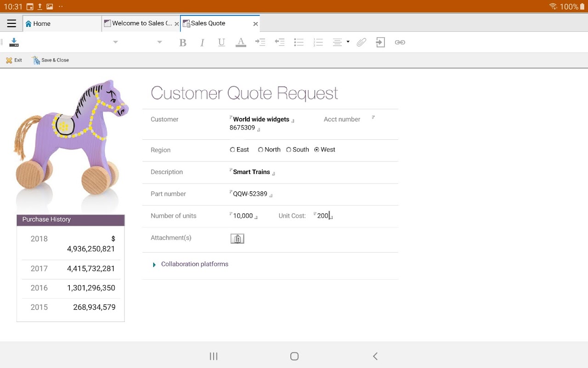Insert a bulleted list
Viewport: 588px width, 368px height.
point(299,42)
